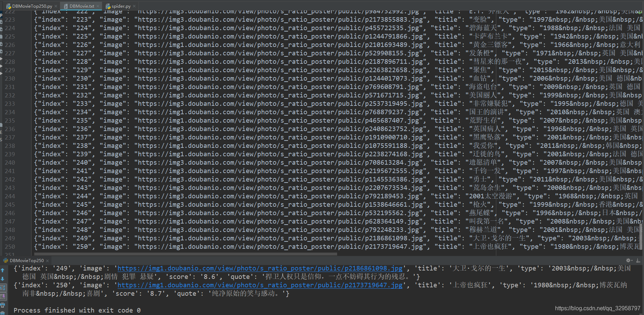Click the title "枪火" on line 245
644x315 pixels.
480,205
